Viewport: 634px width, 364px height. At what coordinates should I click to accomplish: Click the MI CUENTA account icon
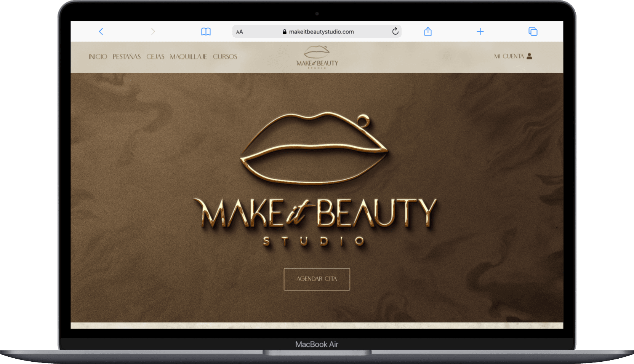click(x=530, y=56)
